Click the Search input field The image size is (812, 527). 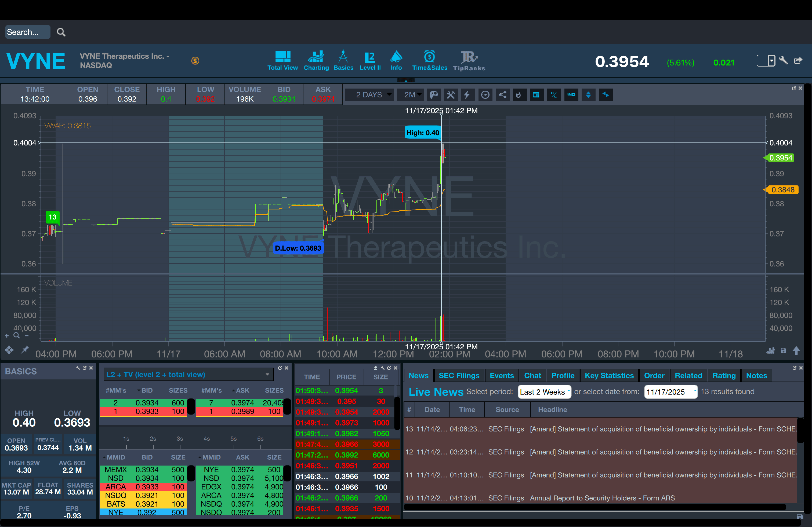click(x=28, y=32)
